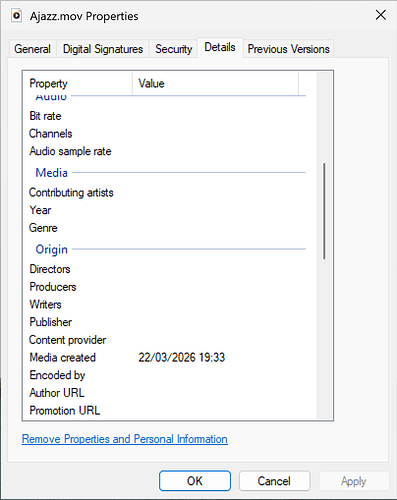Go to the Security tab
This screenshot has width=397, height=500.
pyautogui.click(x=173, y=49)
